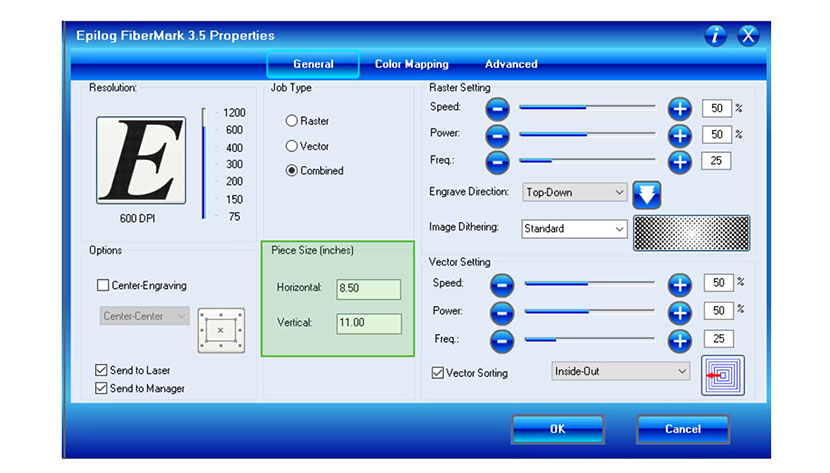This screenshot has height=473, width=830.
Task: Click the Horizontal piece size field
Action: tap(368, 288)
